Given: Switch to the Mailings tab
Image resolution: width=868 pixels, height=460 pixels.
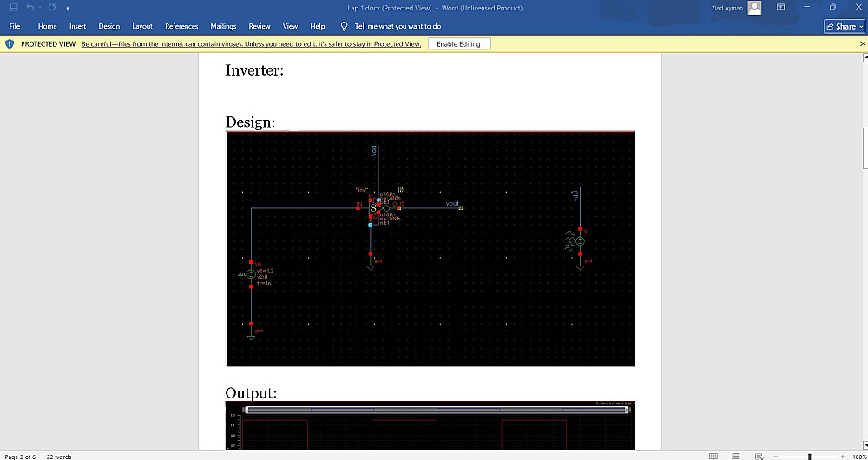Looking at the screenshot, I should 223,27.
